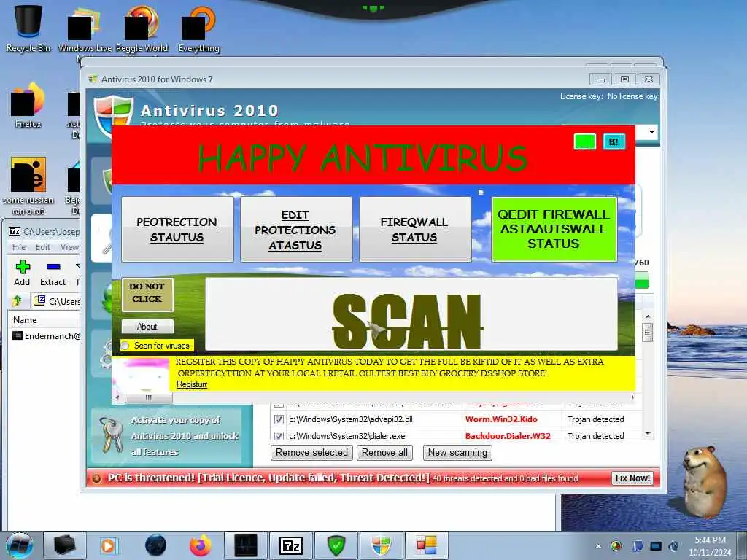The image size is (747, 560).
Task: Open the Windows Live desktop icon
Action: (85, 28)
